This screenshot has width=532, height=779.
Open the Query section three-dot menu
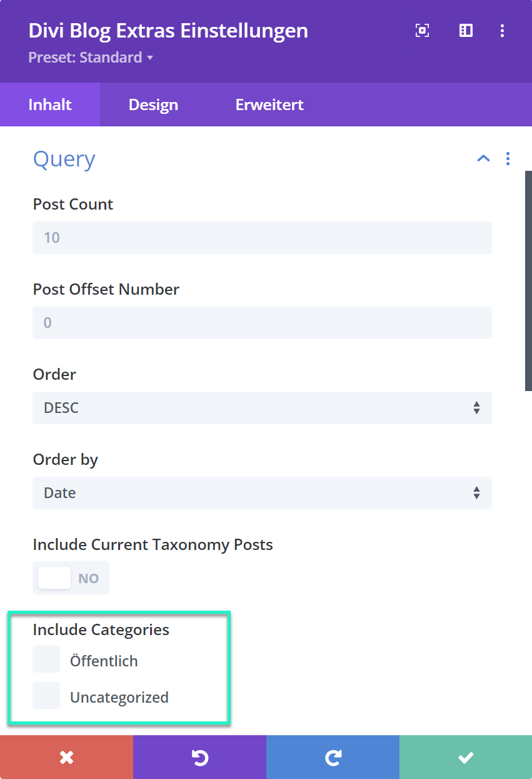(508, 159)
